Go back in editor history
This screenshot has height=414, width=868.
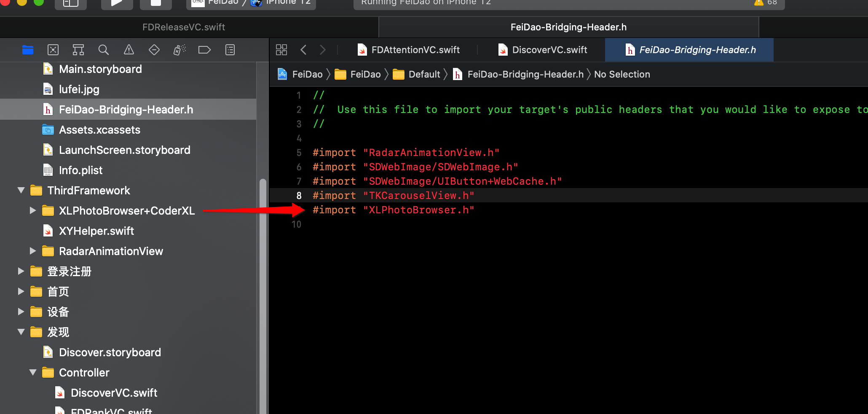pos(303,50)
